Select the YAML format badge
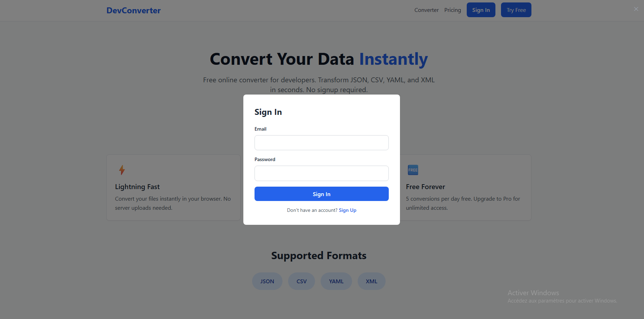Image resolution: width=644 pixels, height=319 pixels. pyautogui.click(x=336, y=281)
